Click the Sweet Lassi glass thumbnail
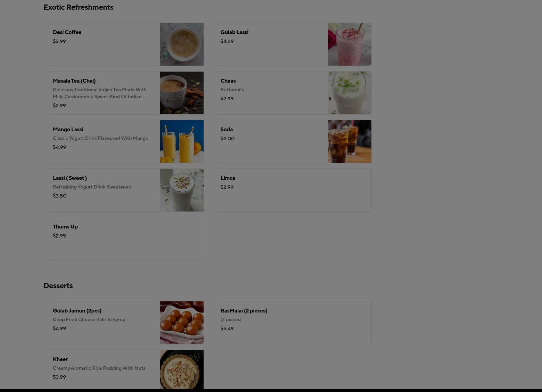The height and width of the screenshot is (392, 542). [x=182, y=190]
